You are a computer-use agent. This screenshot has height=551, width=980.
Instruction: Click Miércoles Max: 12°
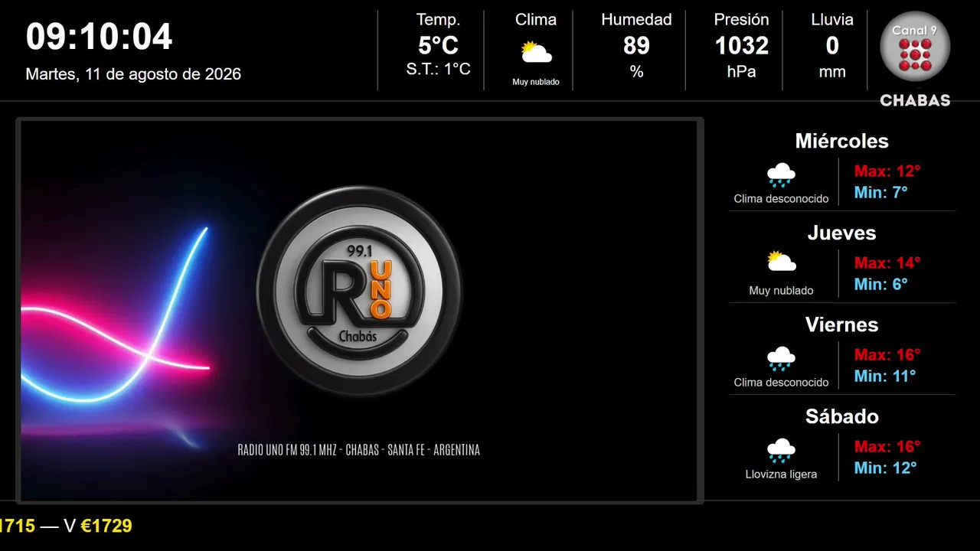coord(887,171)
